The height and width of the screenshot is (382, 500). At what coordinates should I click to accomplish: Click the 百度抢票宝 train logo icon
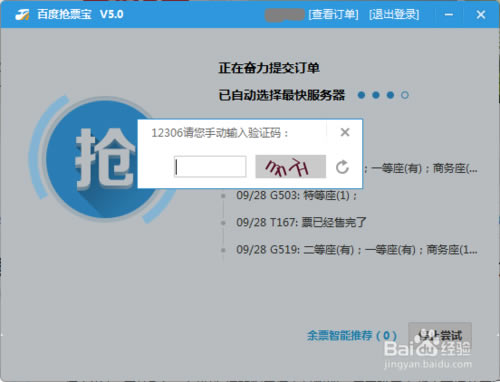pos(22,15)
